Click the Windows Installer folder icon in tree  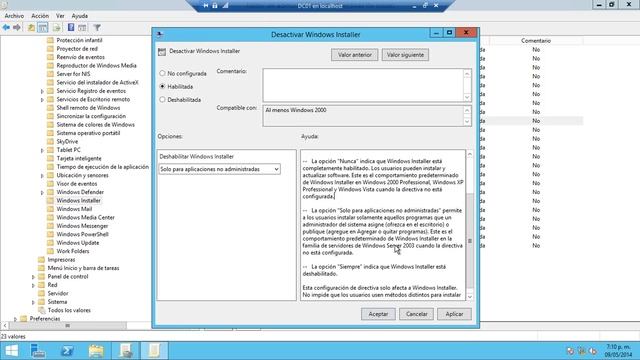coord(50,200)
